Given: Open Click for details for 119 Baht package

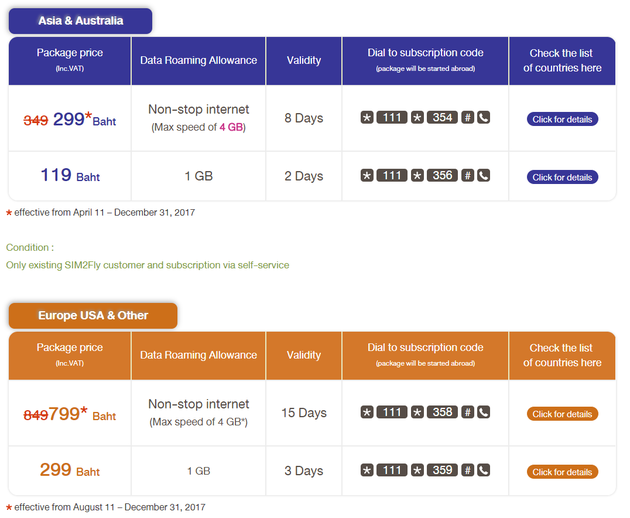Looking at the screenshot, I should (562, 177).
